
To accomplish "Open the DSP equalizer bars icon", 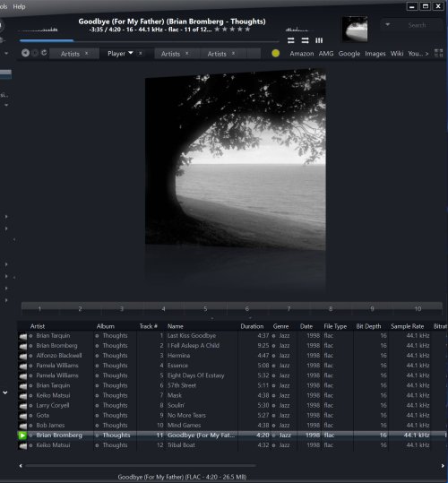I will [319, 40].
